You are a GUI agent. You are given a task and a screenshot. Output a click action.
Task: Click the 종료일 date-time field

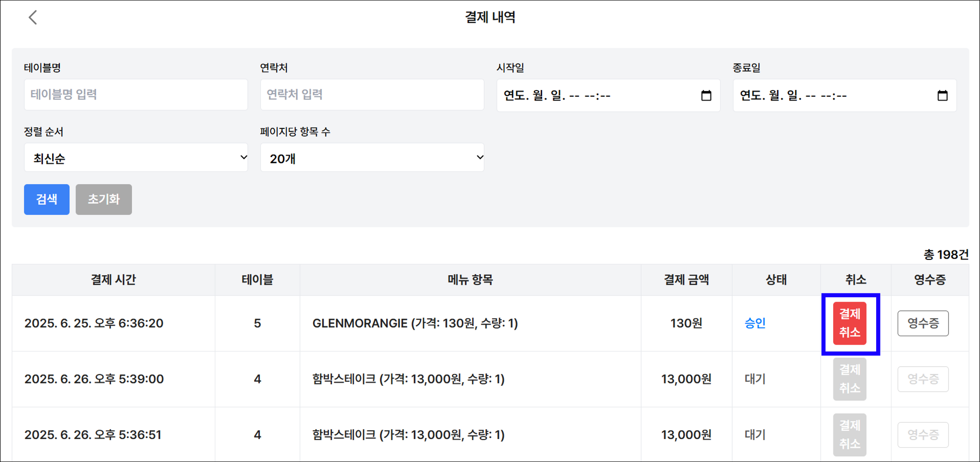845,95
